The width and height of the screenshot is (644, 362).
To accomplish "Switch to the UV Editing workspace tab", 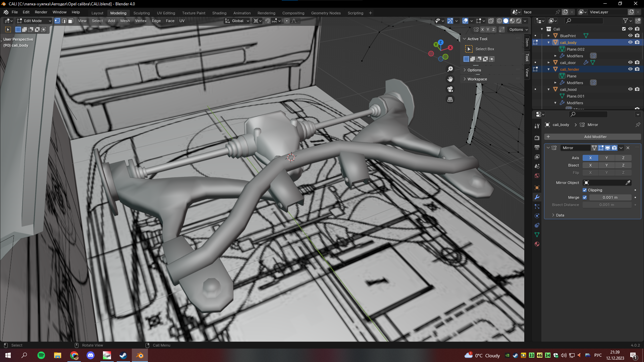I will point(166,13).
